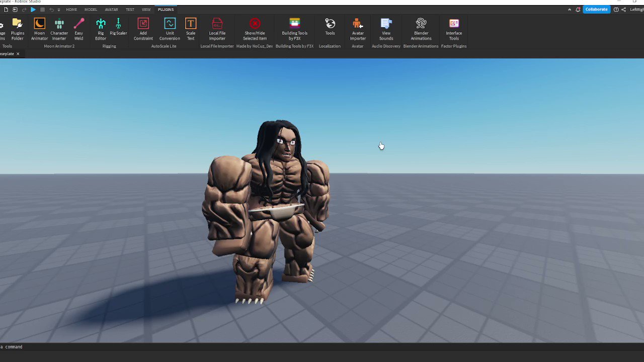The height and width of the screenshot is (362, 644).
Task: Toggle Show/Hide Selected Item plugin
Action: click(255, 29)
